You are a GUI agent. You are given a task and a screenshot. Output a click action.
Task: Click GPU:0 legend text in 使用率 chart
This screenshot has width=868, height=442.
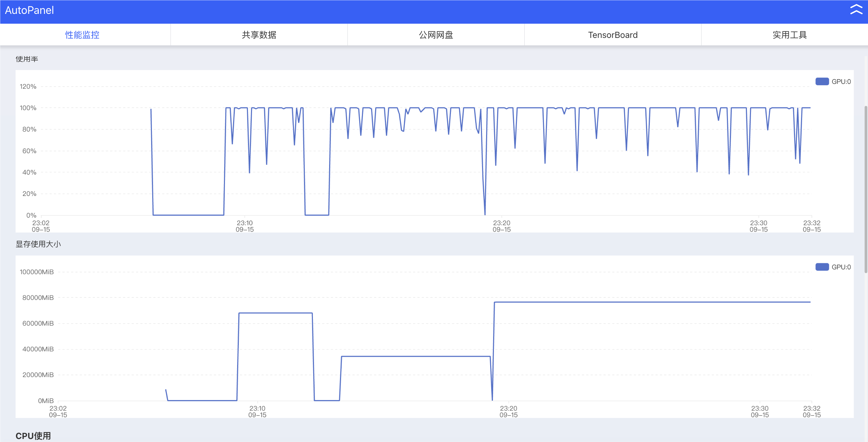[x=841, y=82]
